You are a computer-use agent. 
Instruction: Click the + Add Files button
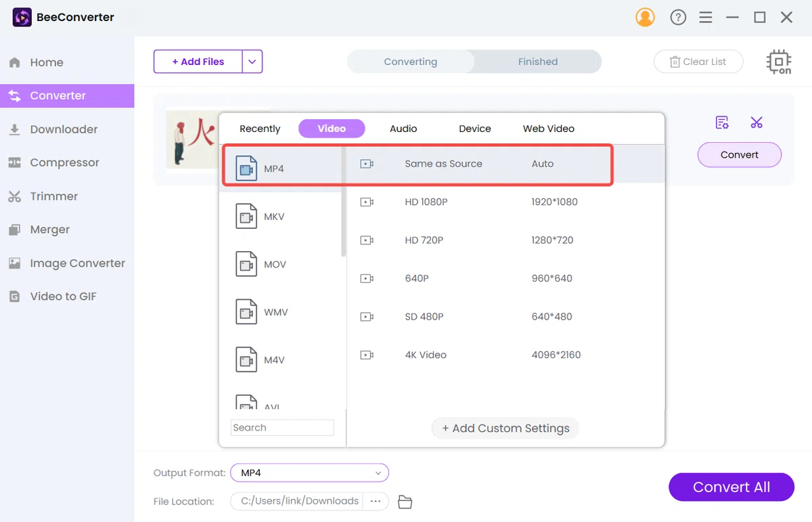[198, 62]
